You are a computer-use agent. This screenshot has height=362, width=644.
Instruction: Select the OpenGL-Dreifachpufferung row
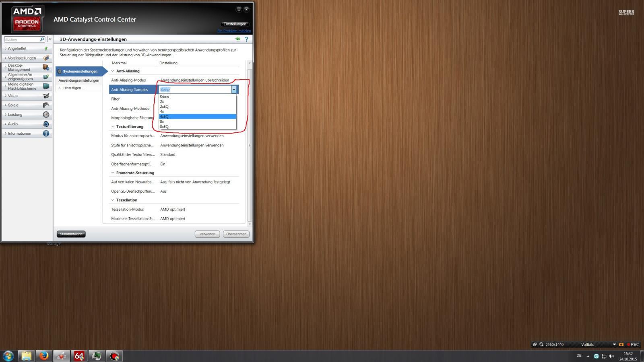(x=174, y=191)
